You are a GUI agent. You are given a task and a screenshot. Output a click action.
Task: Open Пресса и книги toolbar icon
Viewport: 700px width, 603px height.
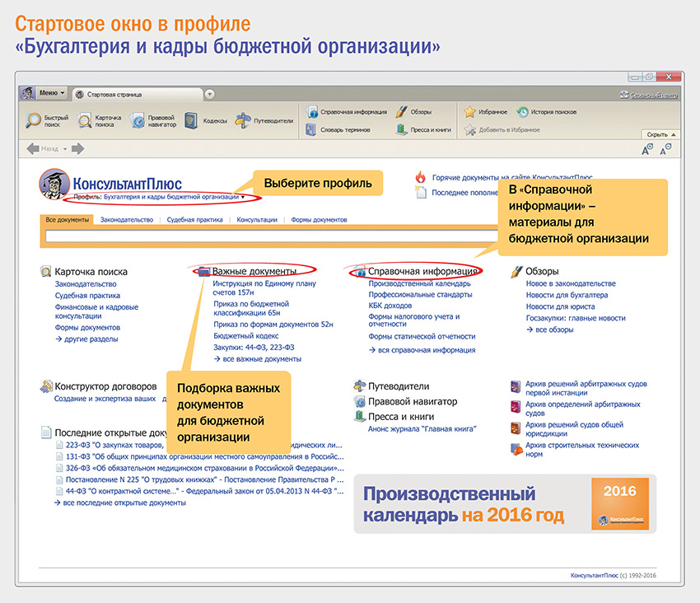[401, 129]
